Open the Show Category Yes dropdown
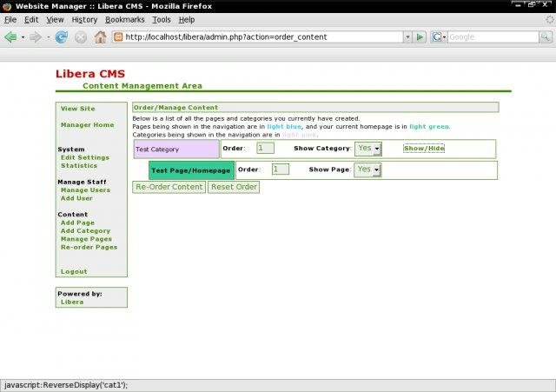 [368, 149]
